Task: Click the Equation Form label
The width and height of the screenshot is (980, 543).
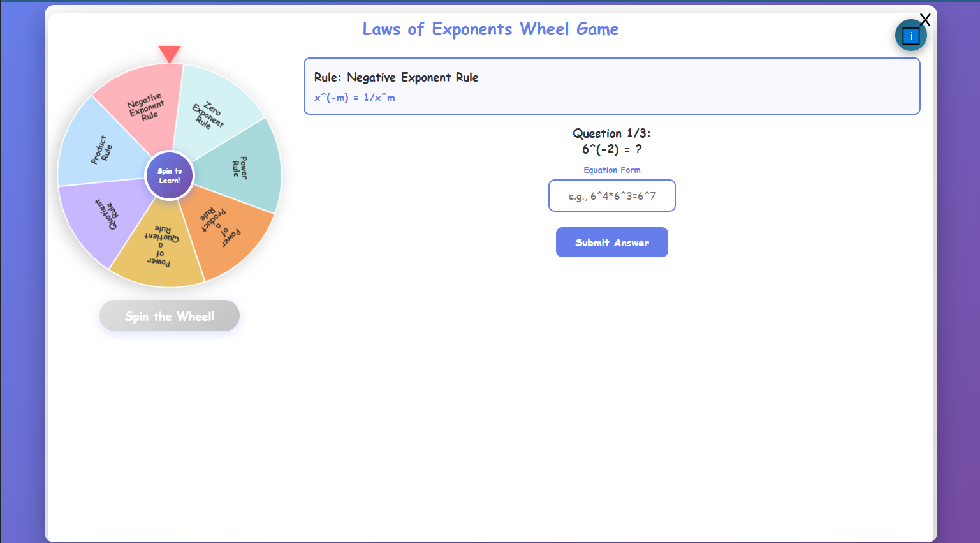Action: pyautogui.click(x=611, y=170)
